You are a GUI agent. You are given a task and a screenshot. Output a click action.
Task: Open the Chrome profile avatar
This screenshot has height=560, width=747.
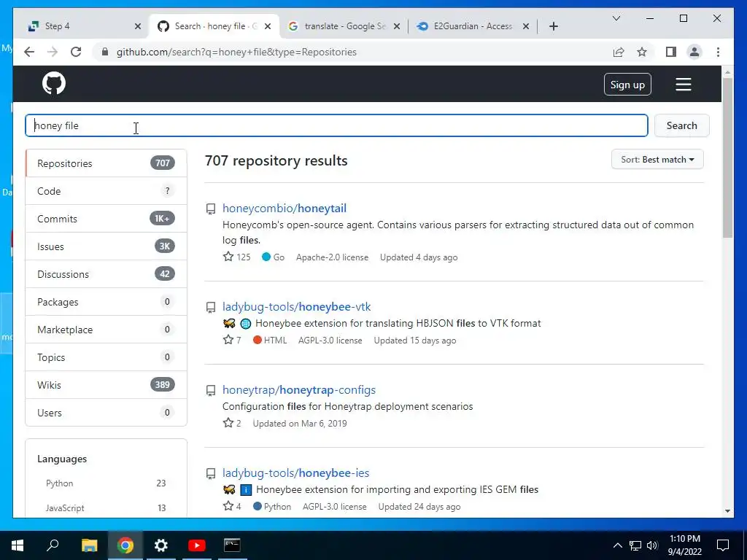(694, 52)
